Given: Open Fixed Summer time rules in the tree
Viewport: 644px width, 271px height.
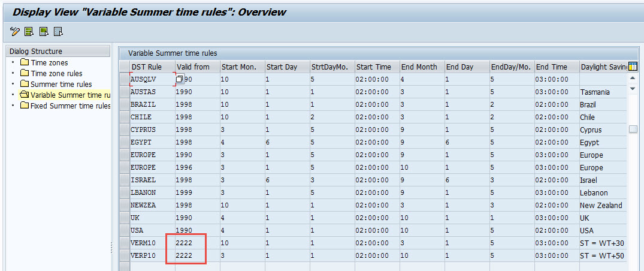Looking at the screenshot, I should 71,106.
